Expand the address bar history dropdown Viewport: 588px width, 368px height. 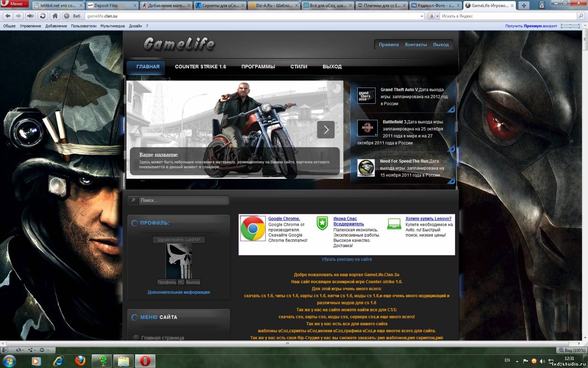pos(422,16)
